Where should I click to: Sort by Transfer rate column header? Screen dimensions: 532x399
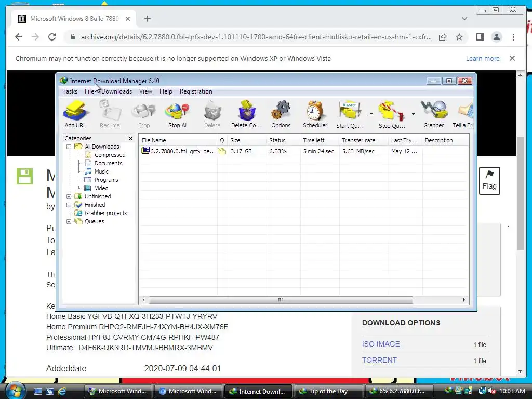363,140
